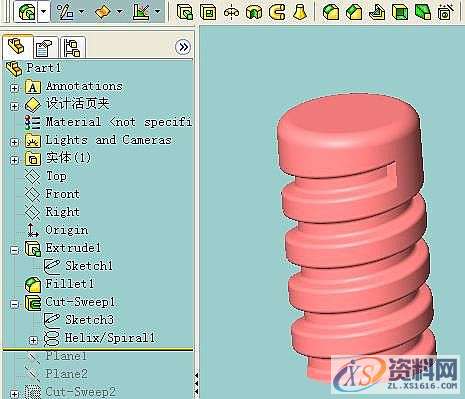Expand Lights and Cameras folder
This screenshot has height=399, width=465.
tap(14, 142)
